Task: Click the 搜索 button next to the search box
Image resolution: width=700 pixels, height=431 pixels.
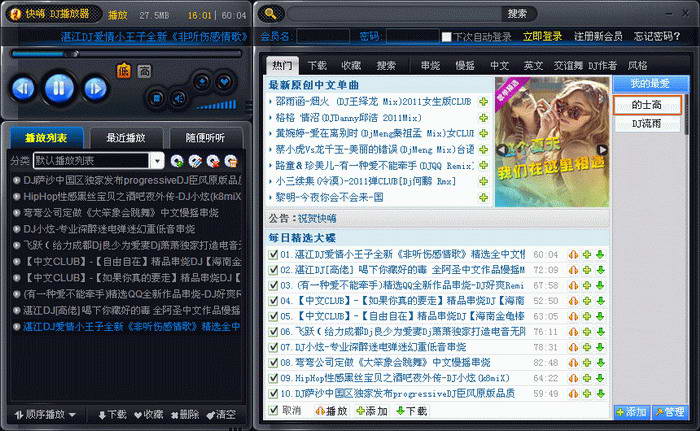Action: 517,14
